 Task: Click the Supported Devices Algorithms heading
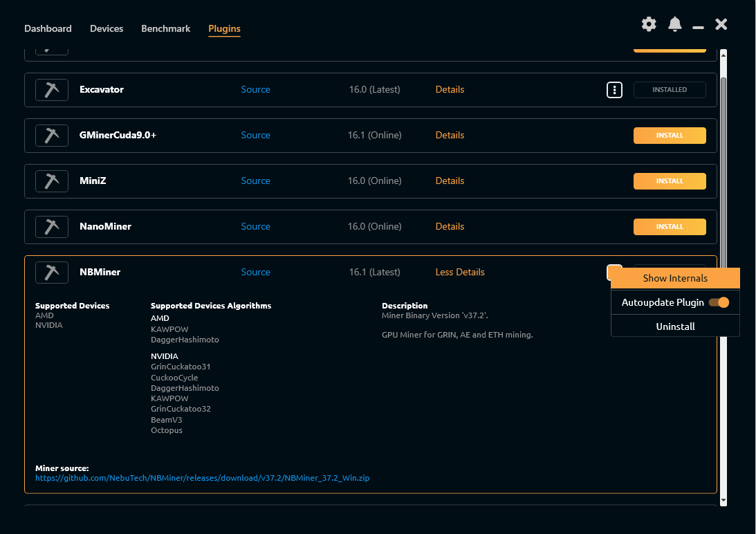coord(211,306)
